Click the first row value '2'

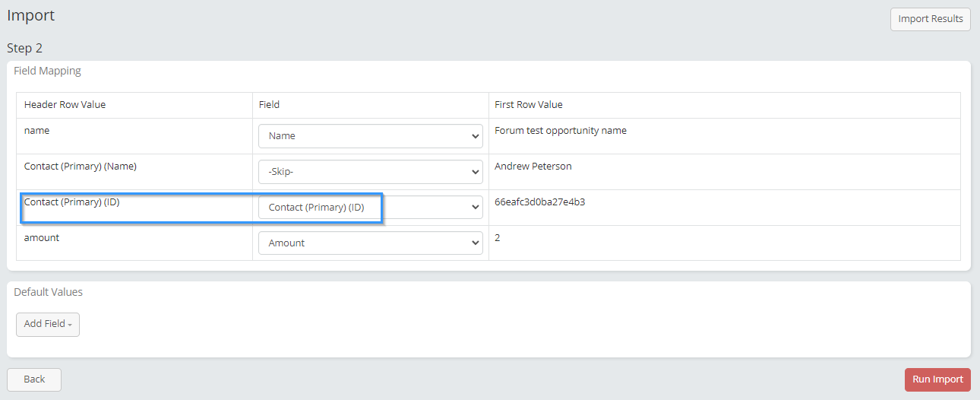498,238
